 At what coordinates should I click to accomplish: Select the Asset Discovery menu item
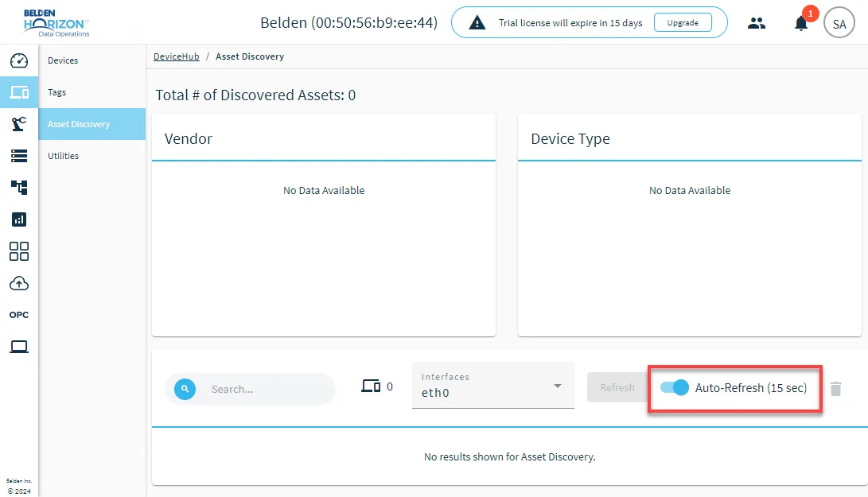(92, 124)
